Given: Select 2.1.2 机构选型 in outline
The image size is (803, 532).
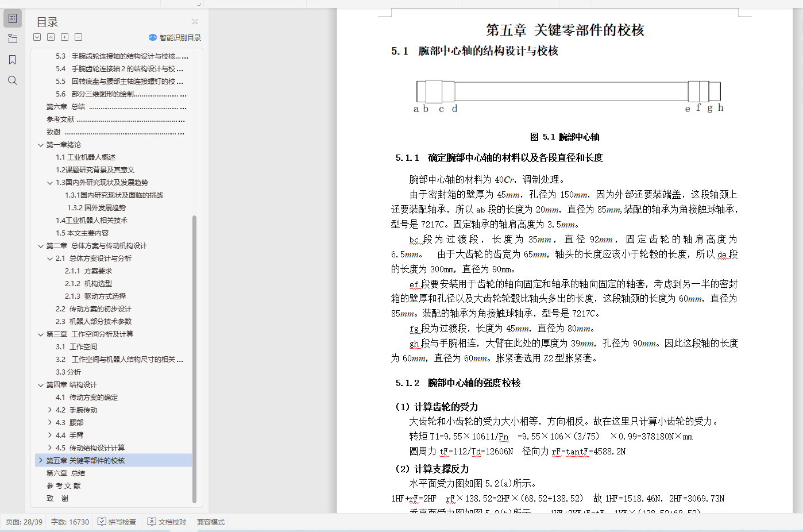Looking at the screenshot, I should 88,284.
